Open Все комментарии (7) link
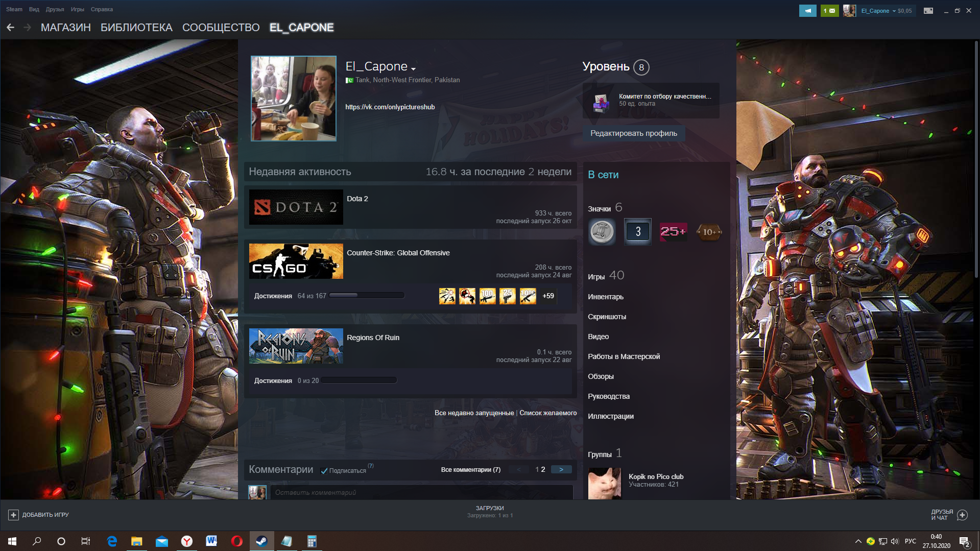The image size is (980, 551). pos(470,470)
